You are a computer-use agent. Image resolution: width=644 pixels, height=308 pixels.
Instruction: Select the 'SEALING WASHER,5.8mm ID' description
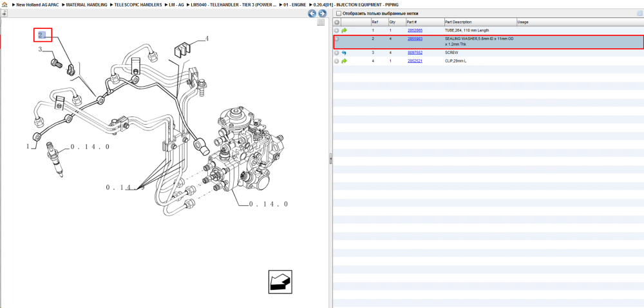coord(479,41)
